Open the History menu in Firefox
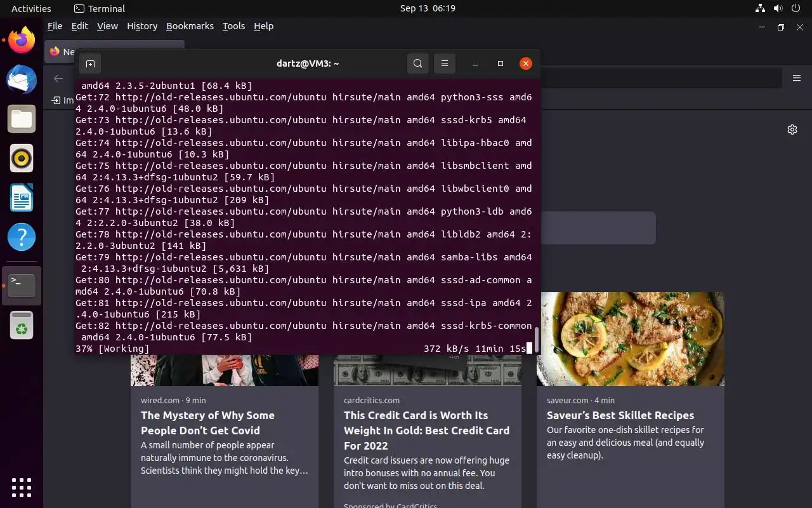Viewport: 812px width, 508px height. [x=142, y=26]
